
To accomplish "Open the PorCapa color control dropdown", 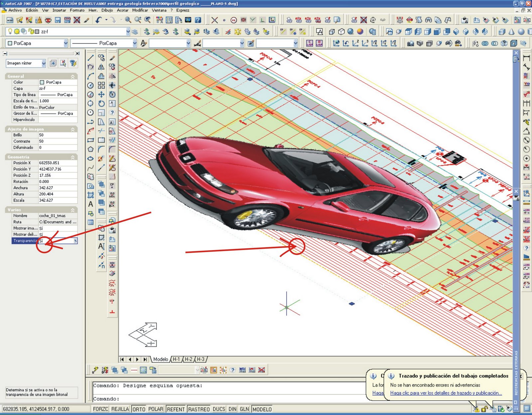I will (66, 43).
